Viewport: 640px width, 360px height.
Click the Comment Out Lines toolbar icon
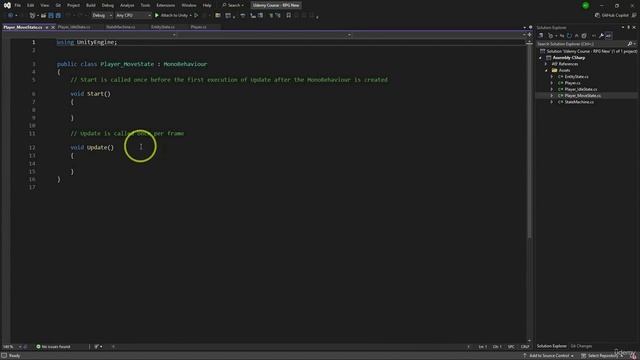pyautogui.click(x=271, y=16)
